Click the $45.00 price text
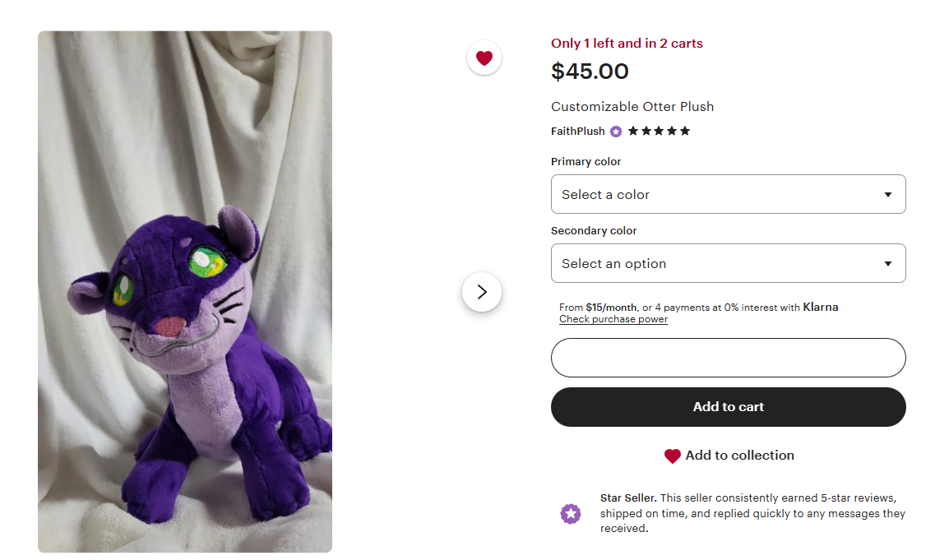The height and width of the screenshot is (560, 935). [590, 72]
